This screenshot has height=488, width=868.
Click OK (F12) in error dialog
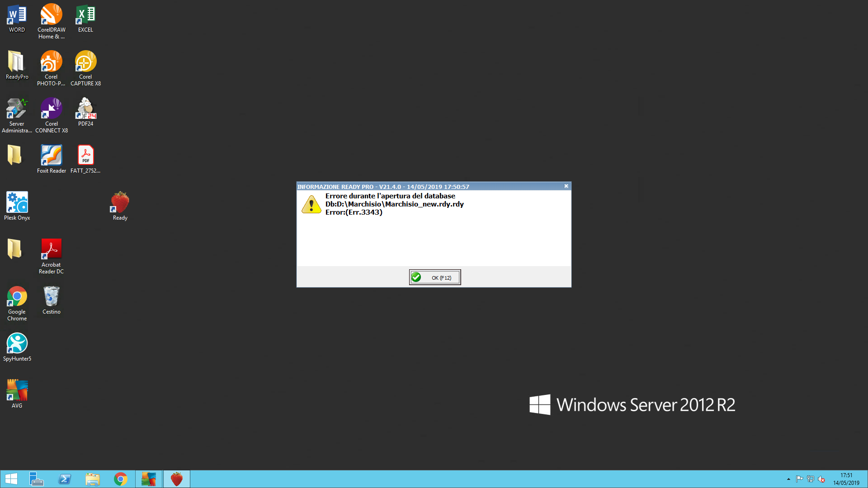[x=435, y=277]
